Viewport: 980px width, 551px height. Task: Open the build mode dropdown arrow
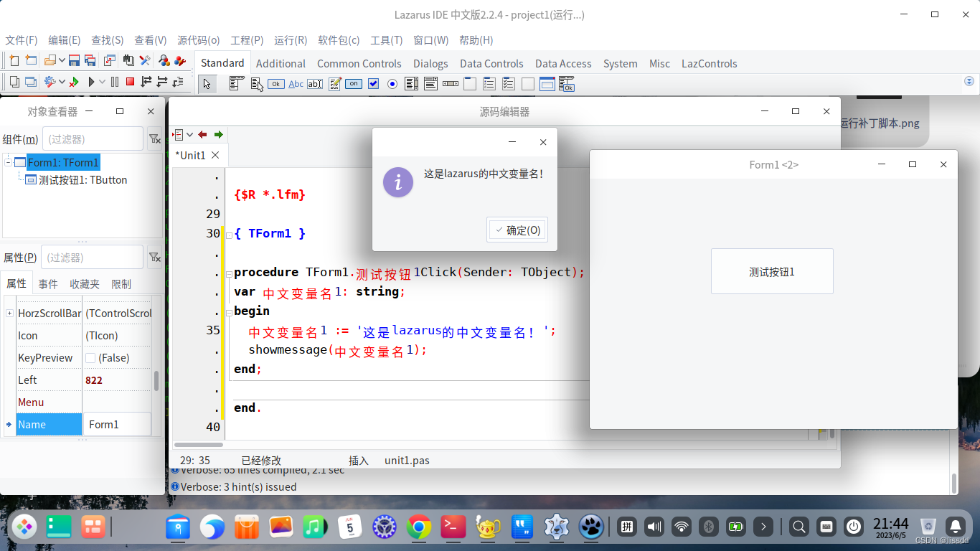(x=62, y=82)
